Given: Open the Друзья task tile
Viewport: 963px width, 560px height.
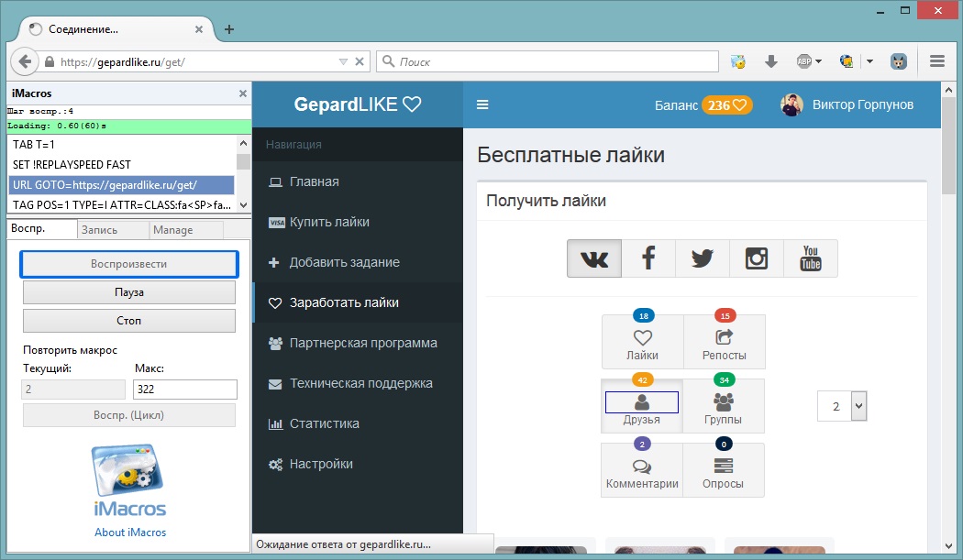Looking at the screenshot, I should pyautogui.click(x=642, y=406).
